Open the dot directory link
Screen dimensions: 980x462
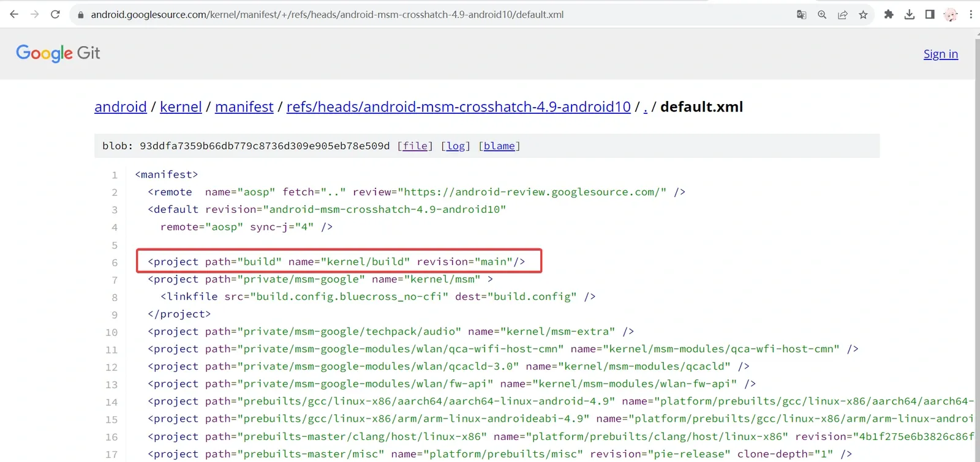[646, 108]
